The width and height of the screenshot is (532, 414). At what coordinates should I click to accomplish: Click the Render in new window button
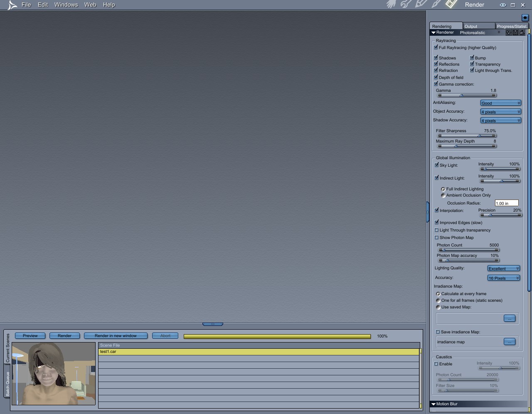pos(116,336)
